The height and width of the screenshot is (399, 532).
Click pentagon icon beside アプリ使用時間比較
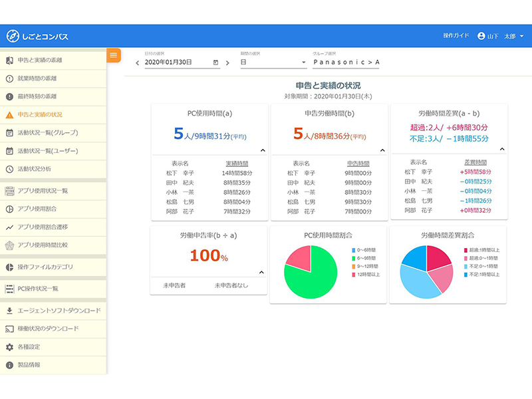9,245
